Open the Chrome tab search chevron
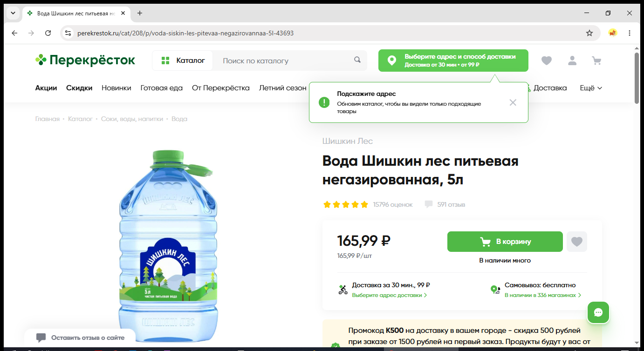The image size is (644, 351). pyautogui.click(x=12, y=13)
